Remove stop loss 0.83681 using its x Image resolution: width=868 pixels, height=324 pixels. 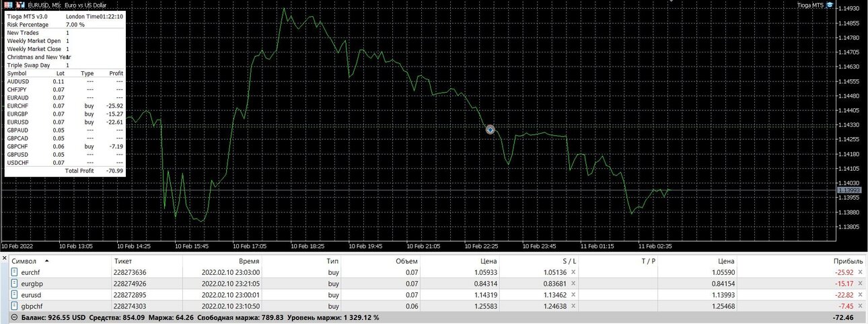point(573,284)
